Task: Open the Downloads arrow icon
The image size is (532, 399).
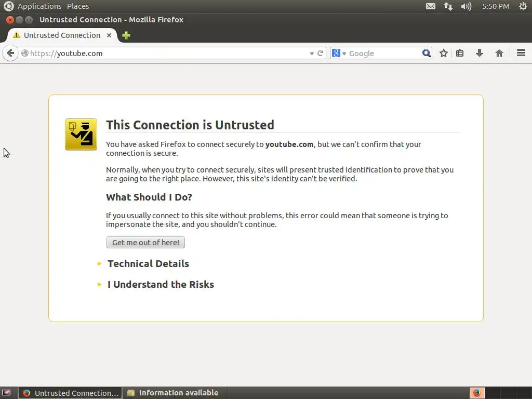Action: pyautogui.click(x=480, y=54)
